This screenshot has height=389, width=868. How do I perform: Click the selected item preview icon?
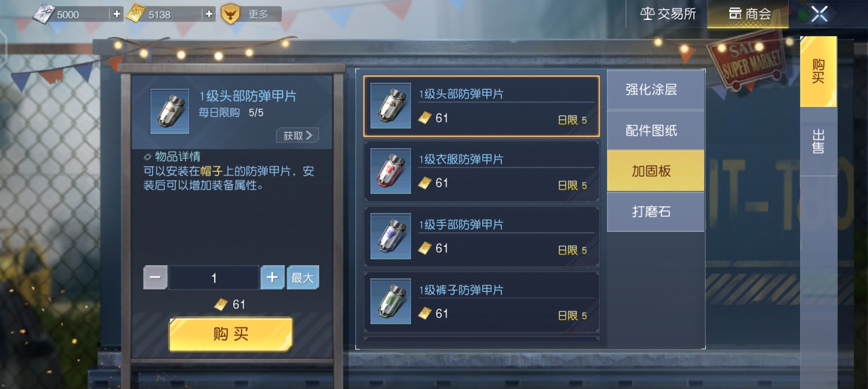point(170,111)
